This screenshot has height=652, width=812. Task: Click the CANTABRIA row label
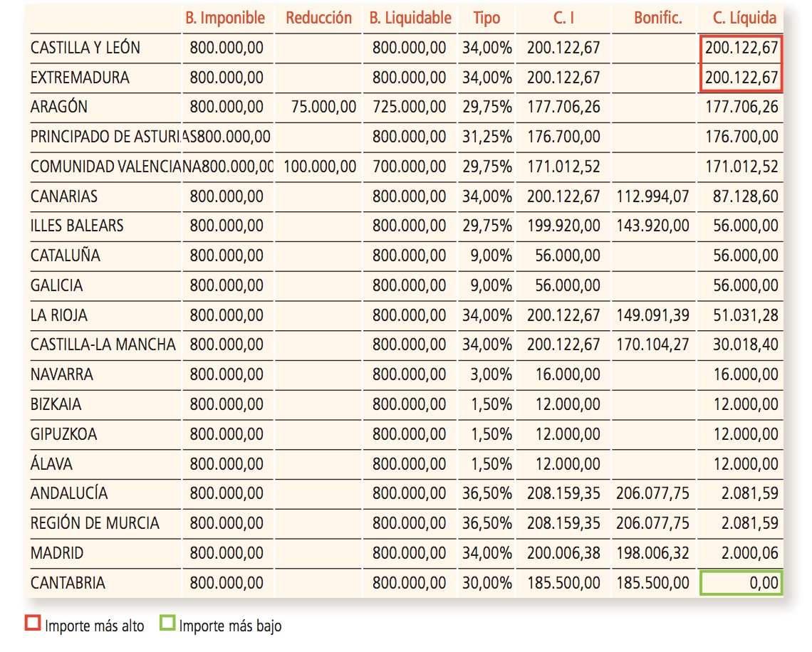tap(68, 583)
